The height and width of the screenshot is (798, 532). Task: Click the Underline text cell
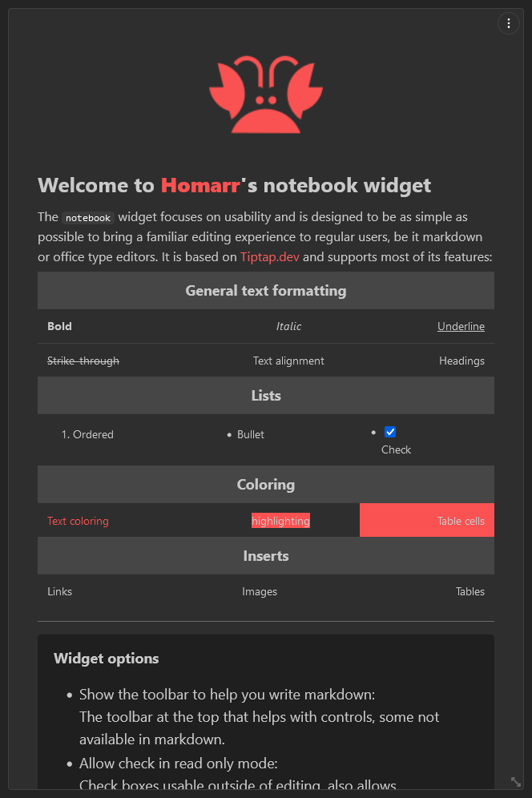point(461,326)
